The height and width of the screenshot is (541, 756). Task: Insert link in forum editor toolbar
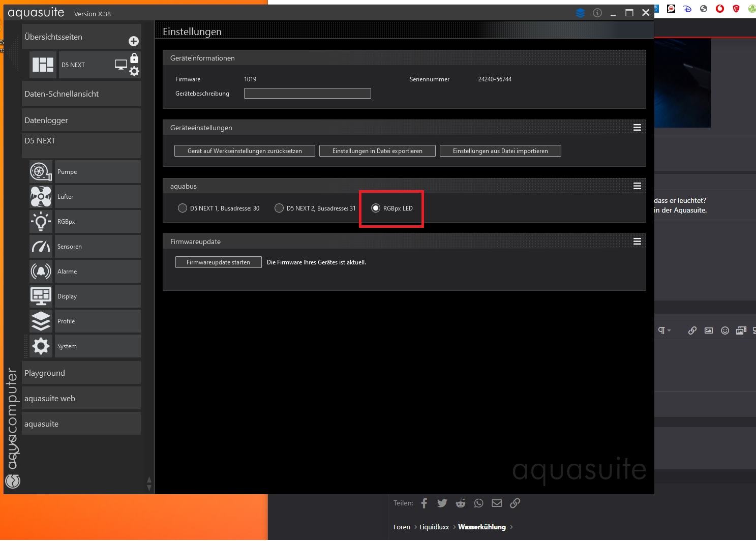click(x=692, y=330)
